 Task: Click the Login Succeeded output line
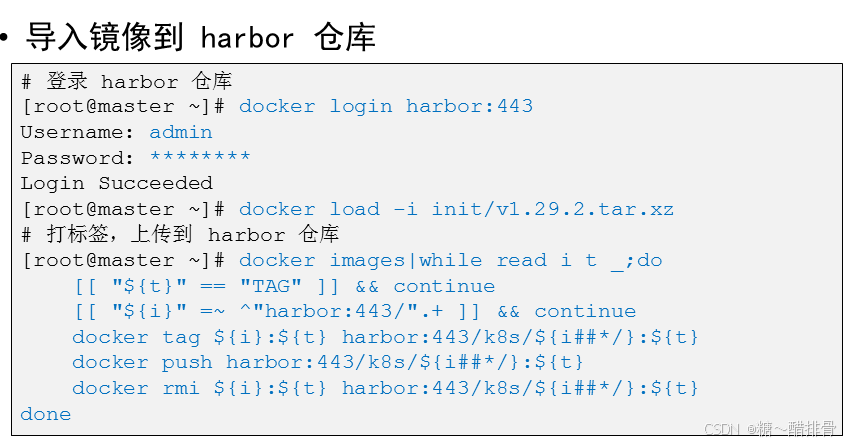(x=117, y=183)
